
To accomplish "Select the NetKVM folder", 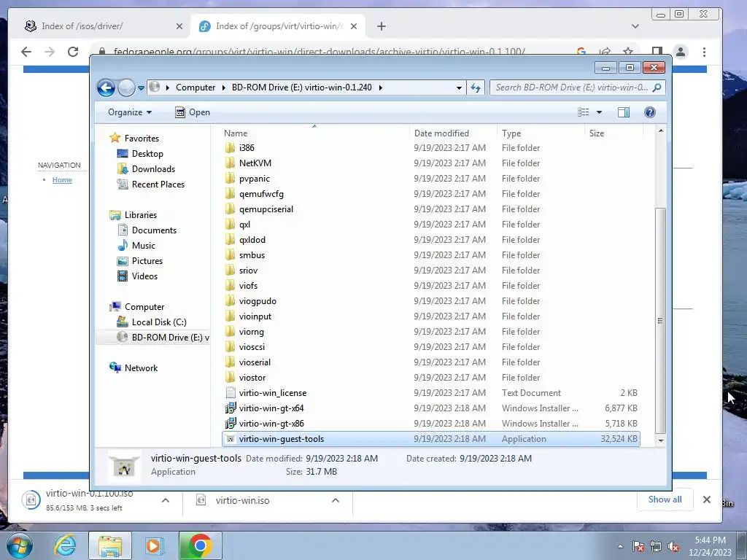I will [255, 163].
